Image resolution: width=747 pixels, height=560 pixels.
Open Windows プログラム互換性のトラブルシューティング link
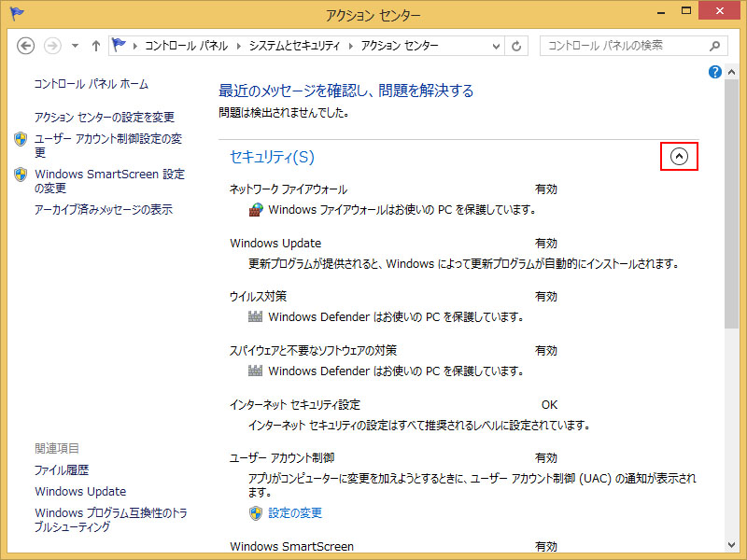pyautogui.click(x=110, y=520)
